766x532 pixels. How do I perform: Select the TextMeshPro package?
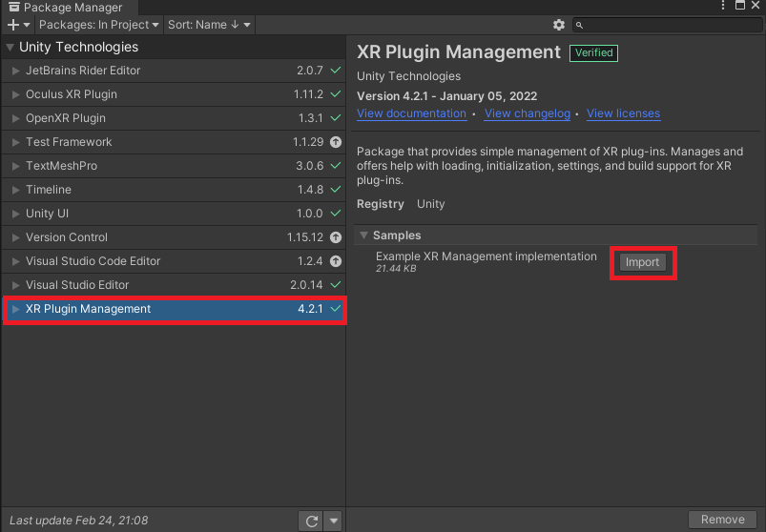(x=174, y=166)
